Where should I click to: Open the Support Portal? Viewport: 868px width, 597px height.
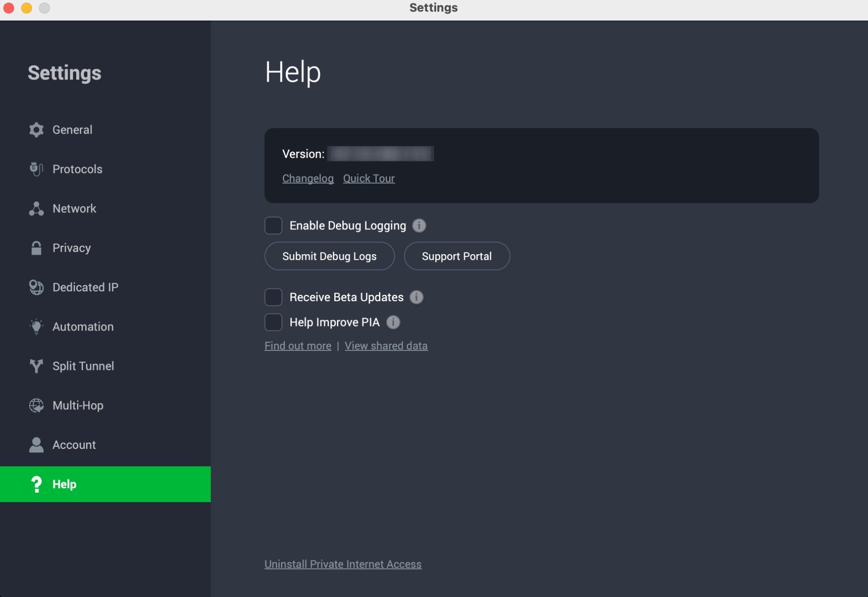(457, 256)
